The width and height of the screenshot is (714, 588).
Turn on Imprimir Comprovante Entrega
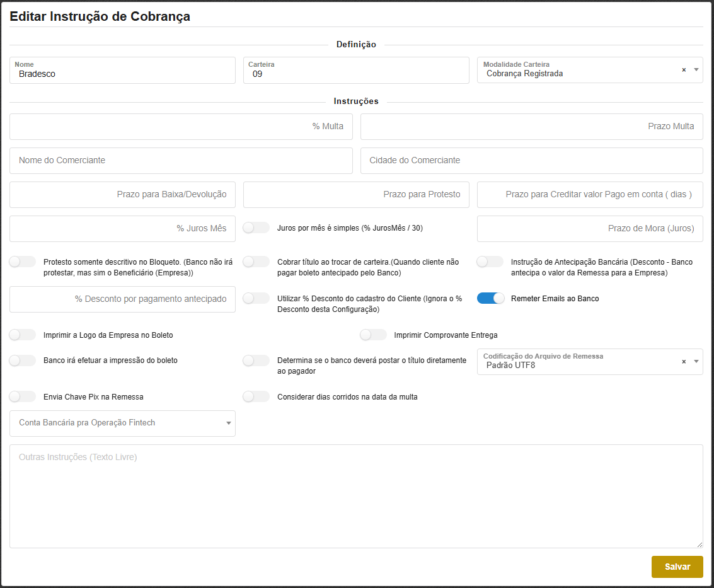click(x=373, y=335)
